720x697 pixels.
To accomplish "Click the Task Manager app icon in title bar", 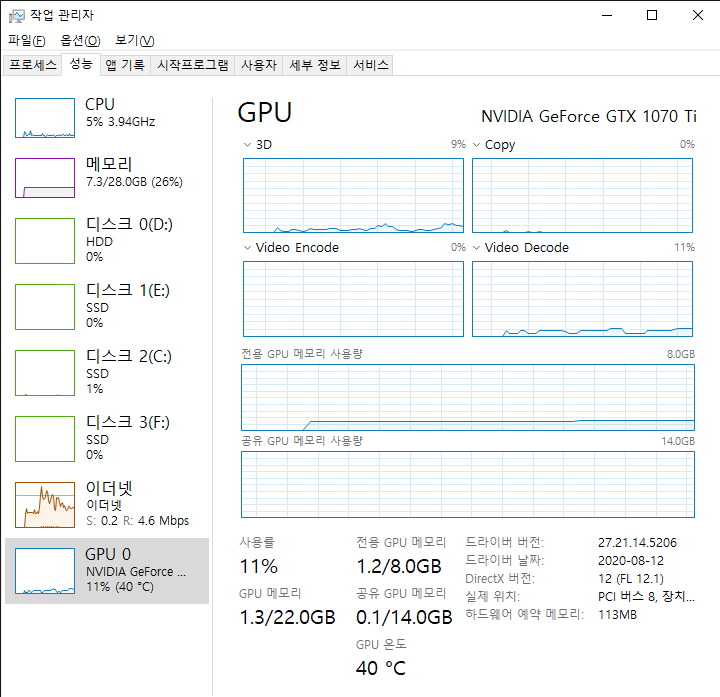I will point(15,15).
